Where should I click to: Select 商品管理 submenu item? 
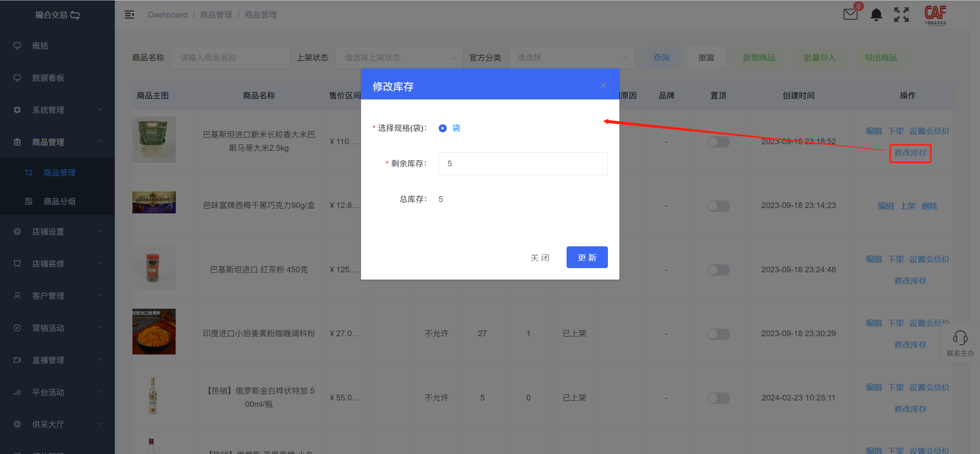(x=57, y=172)
